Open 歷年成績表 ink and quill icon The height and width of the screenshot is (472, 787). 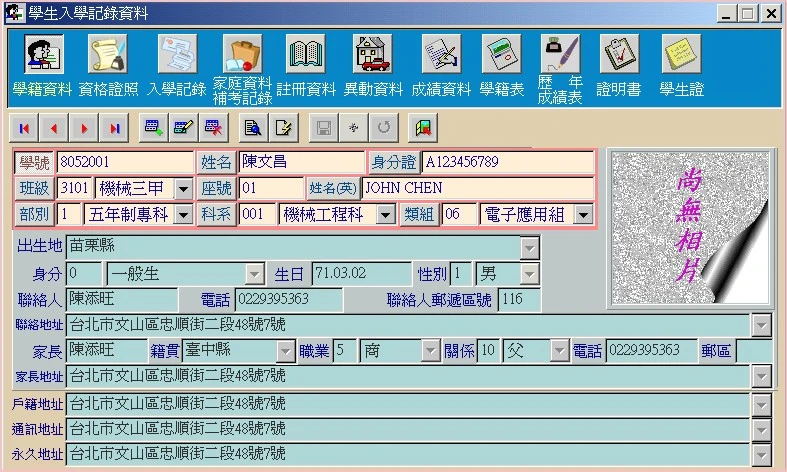point(560,54)
